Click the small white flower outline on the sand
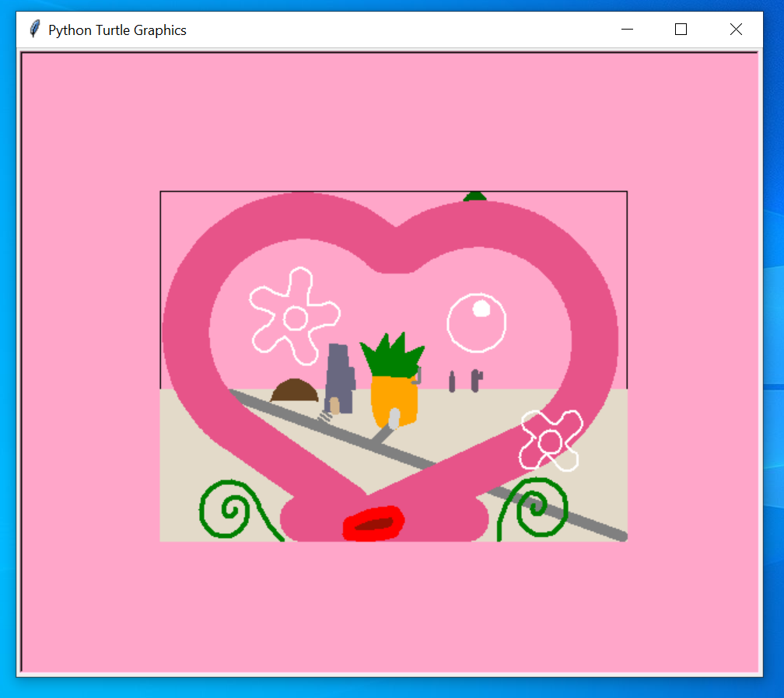This screenshot has width=784, height=698. [551, 441]
